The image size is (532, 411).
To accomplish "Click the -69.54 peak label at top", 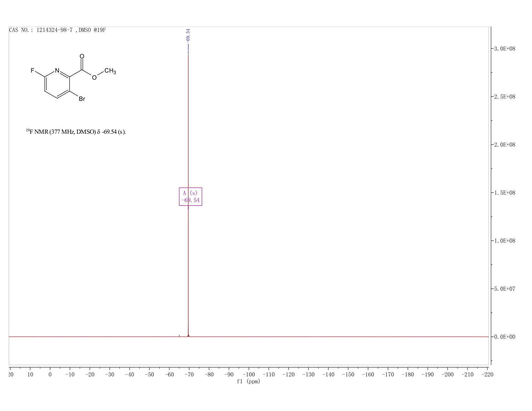I will coord(188,35).
